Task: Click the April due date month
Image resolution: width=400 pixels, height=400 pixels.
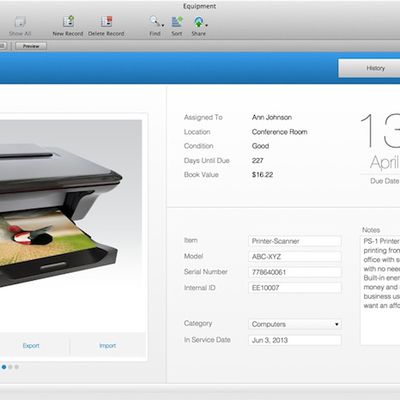Action: click(x=385, y=162)
